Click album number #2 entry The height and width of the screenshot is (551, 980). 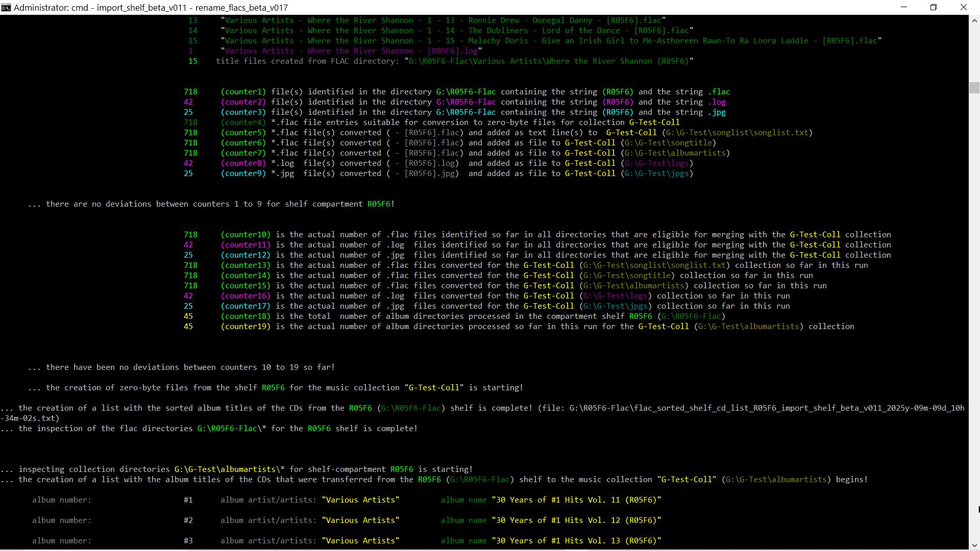[188, 520]
